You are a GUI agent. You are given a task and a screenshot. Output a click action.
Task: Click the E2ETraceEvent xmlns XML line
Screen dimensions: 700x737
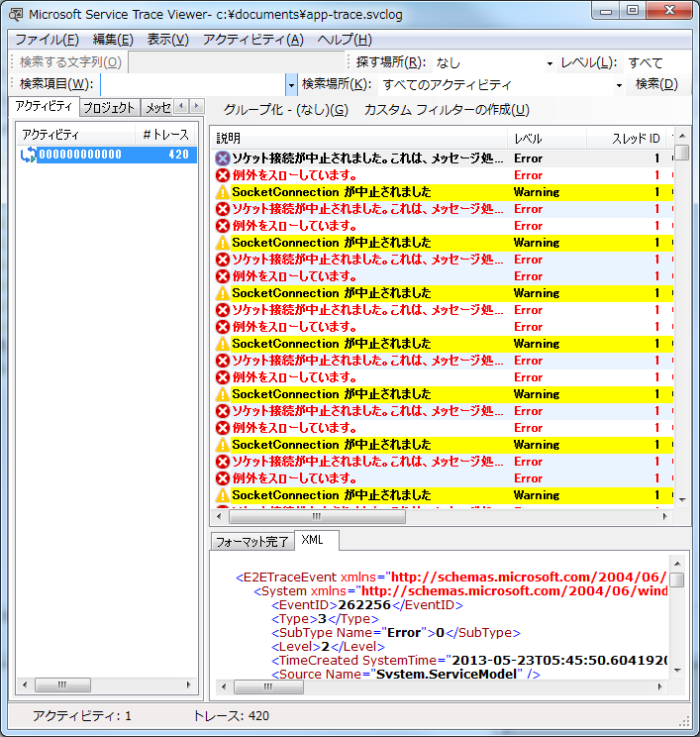pos(451,577)
